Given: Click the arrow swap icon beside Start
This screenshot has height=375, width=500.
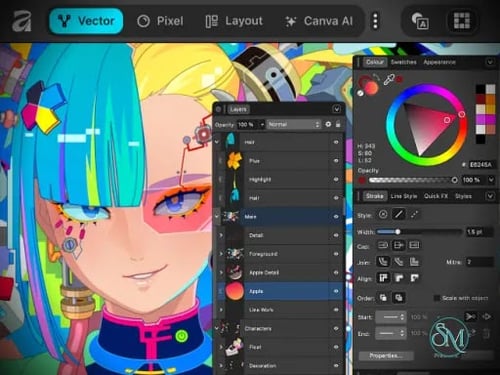Looking at the screenshot, I should point(470,316).
